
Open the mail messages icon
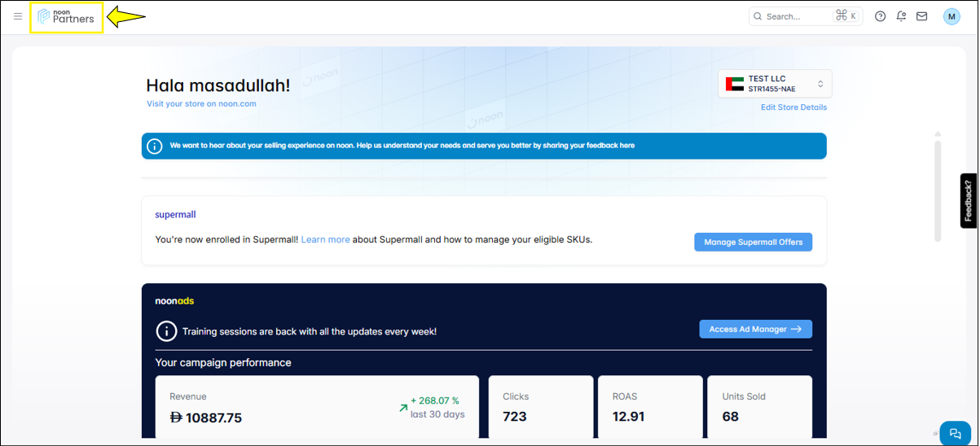(x=922, y=16)
